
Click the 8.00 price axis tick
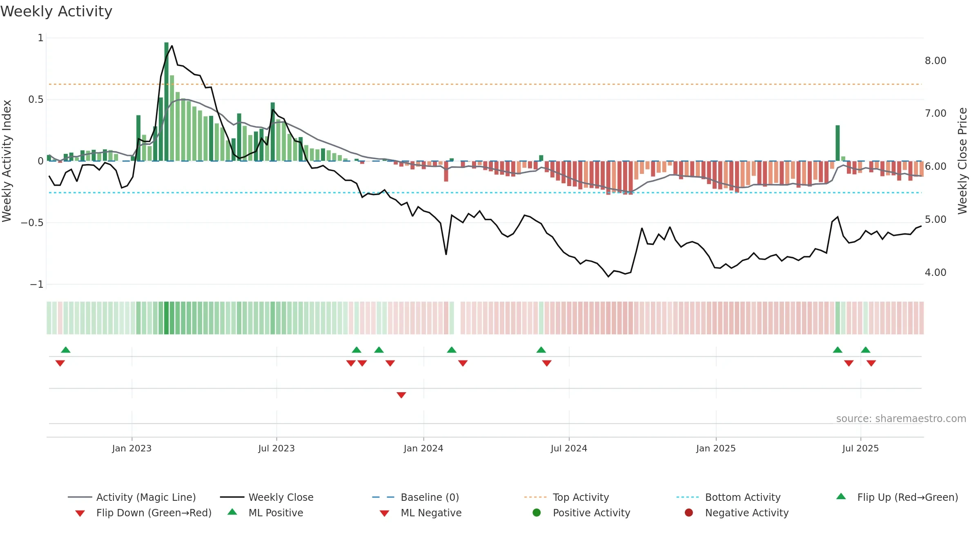pos(935,60)
